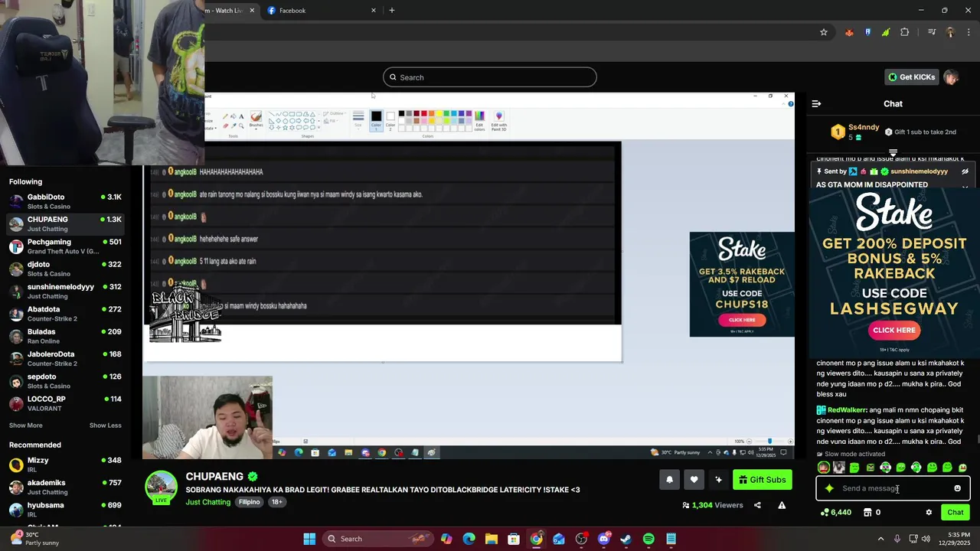Open the emoji picker in the message box
This screenshot has width=980, height=551.
click(x=957, y=488)
